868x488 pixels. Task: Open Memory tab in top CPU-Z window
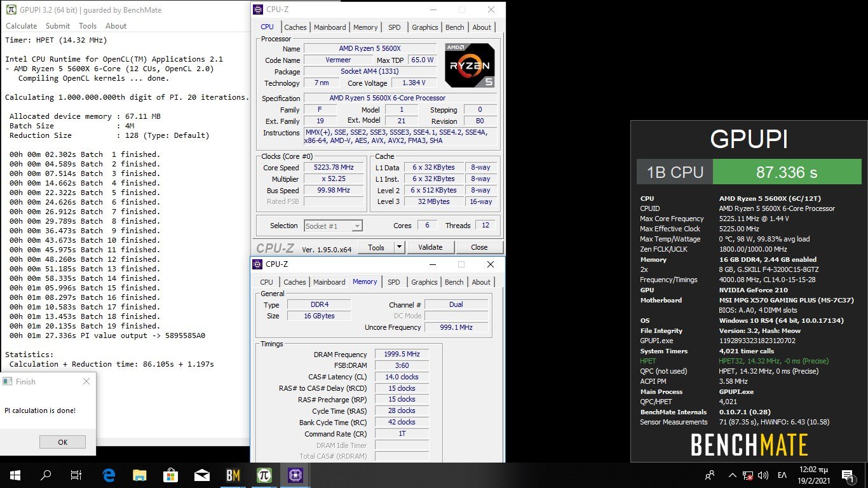click(365, 27)
